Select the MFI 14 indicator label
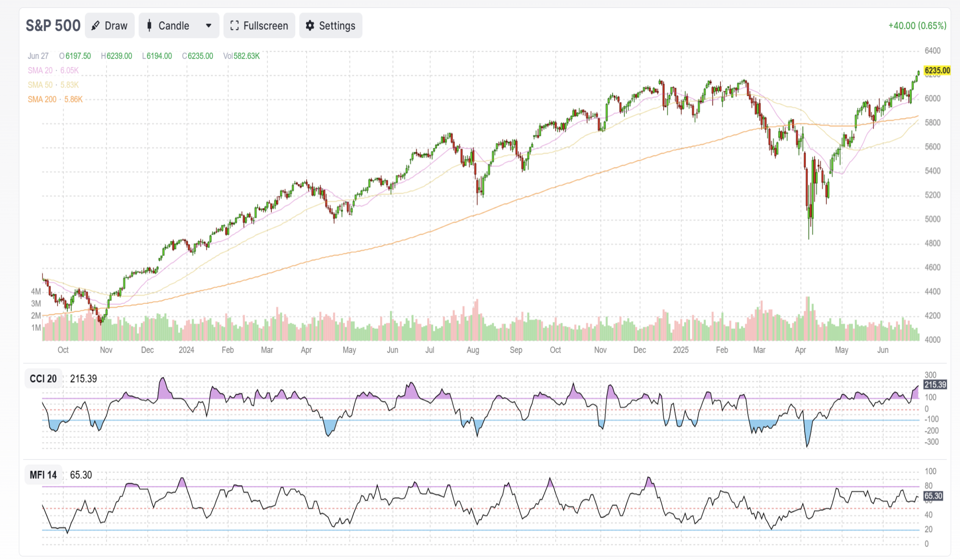 click(x=43, y=475)
